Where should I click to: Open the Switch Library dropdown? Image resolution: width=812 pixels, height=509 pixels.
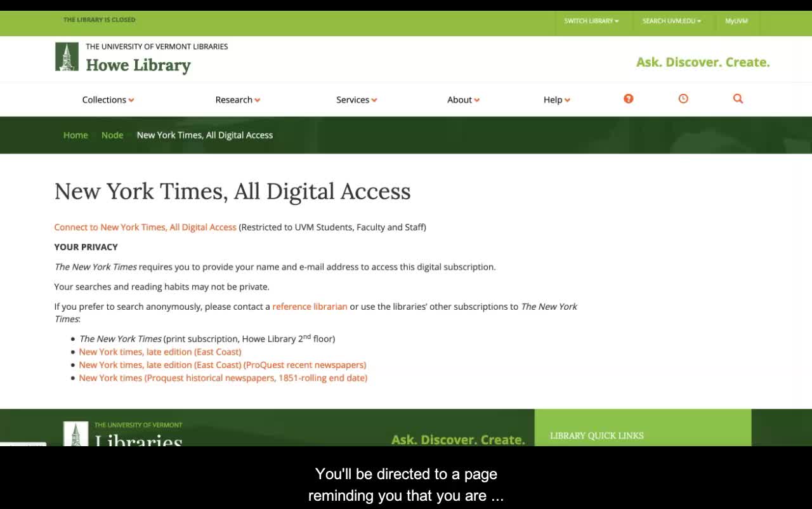click(x=591, y=21)
